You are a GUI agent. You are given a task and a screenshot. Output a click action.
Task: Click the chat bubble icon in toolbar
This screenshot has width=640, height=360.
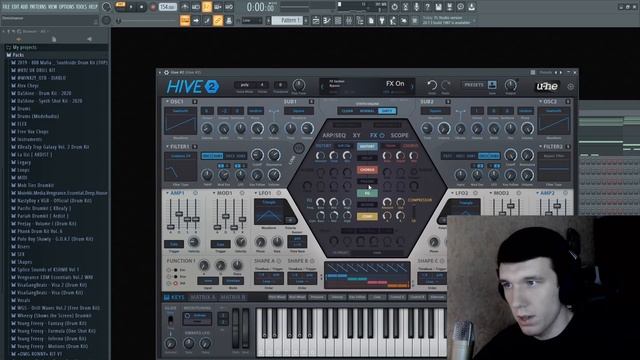460,7
